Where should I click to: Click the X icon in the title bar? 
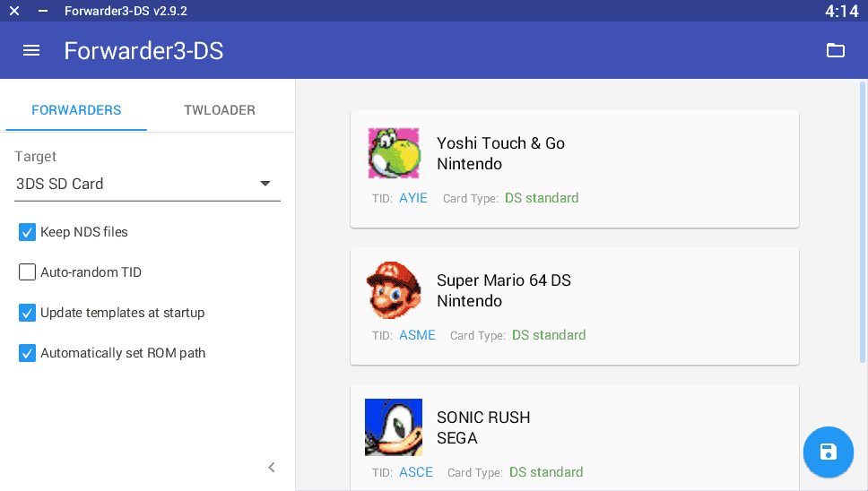click(14, 11)
